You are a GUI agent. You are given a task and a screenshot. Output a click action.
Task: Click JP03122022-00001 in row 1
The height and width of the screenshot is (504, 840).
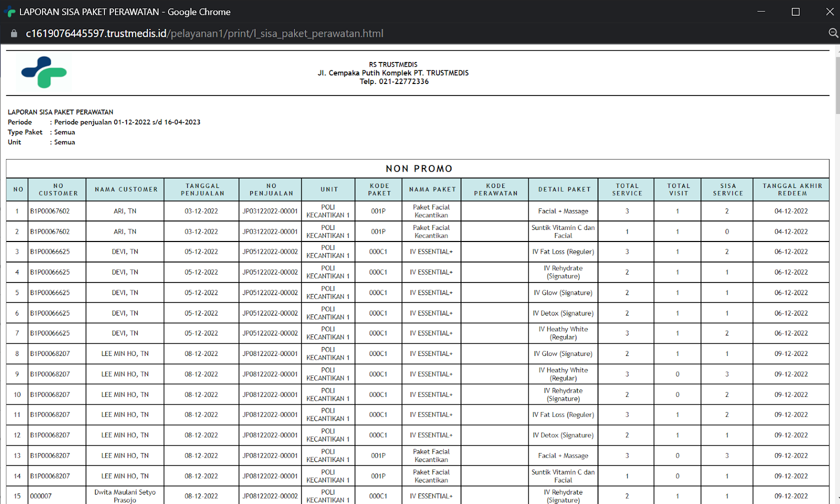point(270,211)
